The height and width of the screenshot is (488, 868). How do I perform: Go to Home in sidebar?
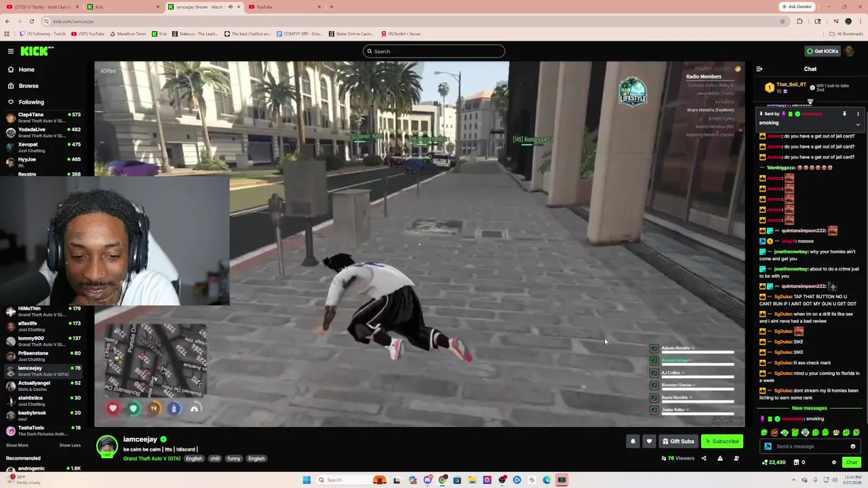tap(26, 70)
